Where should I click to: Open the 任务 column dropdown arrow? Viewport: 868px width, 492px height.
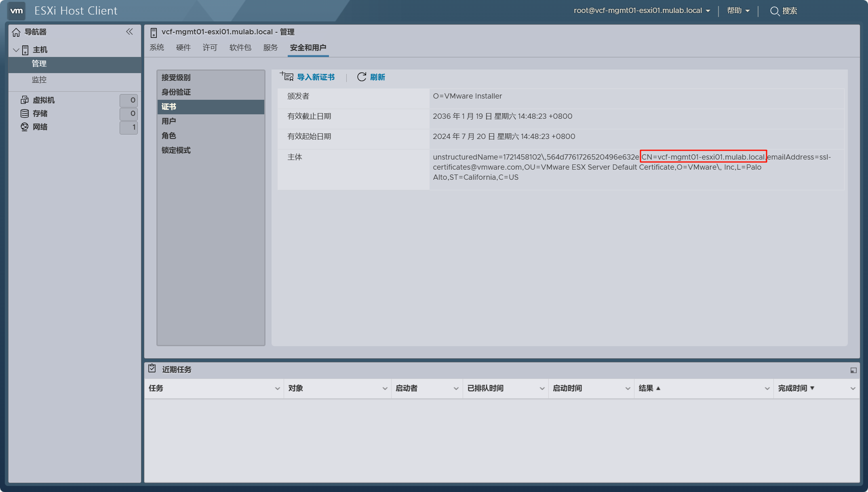[x=277, y=389]
